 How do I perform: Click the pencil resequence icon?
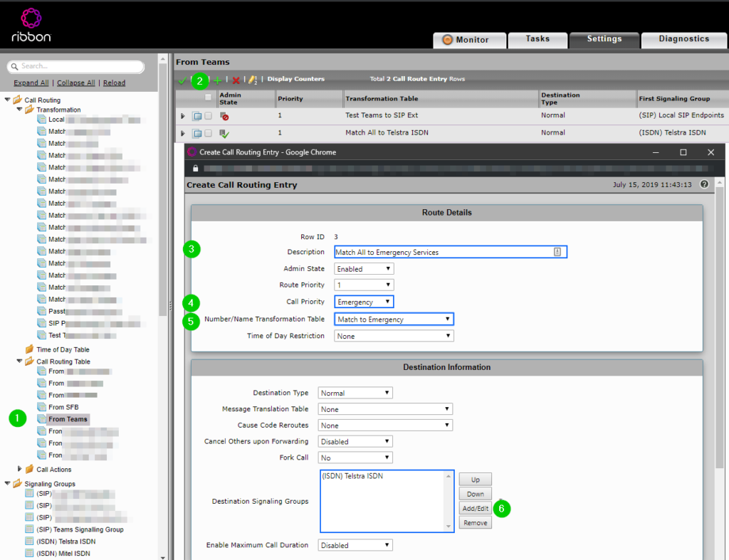[253, 80]
